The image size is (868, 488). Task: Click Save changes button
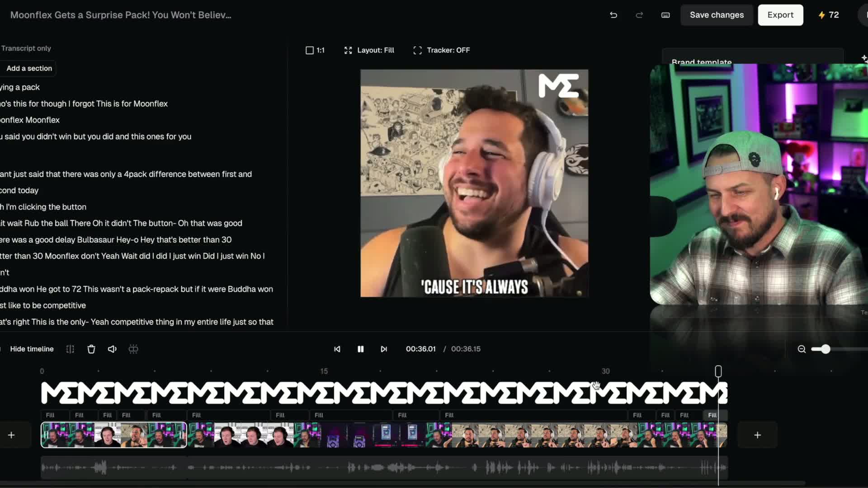click(717, 15)
